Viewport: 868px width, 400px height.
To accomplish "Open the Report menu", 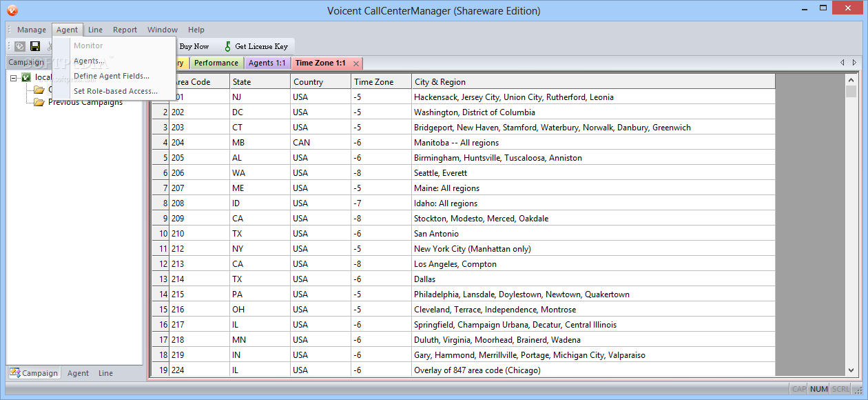I will coord(125,30).
